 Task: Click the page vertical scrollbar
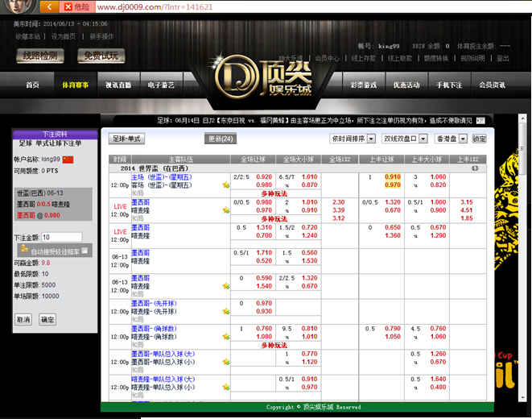pyautogui.click(x=526, y=242)
